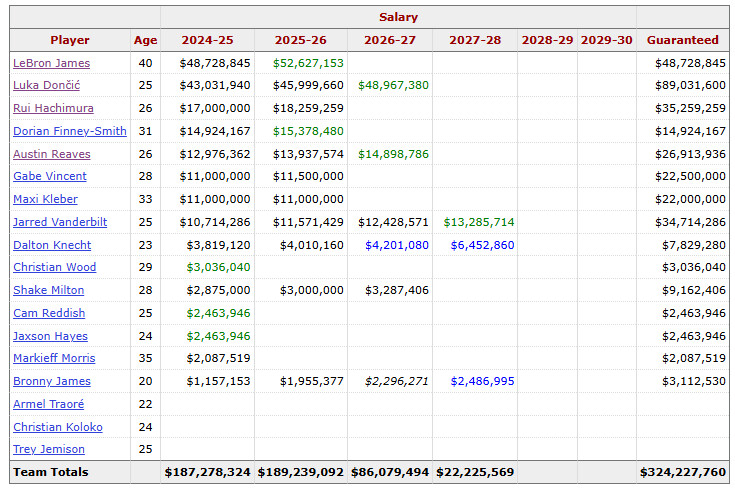Click the Salary group header
The image size is (735, 490).
click(x=398, y=17)
